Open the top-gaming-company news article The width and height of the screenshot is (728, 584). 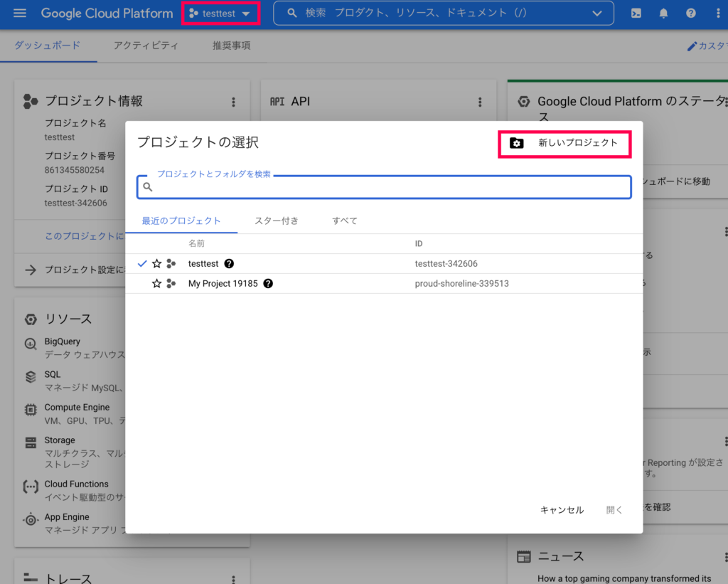point(624,578)
